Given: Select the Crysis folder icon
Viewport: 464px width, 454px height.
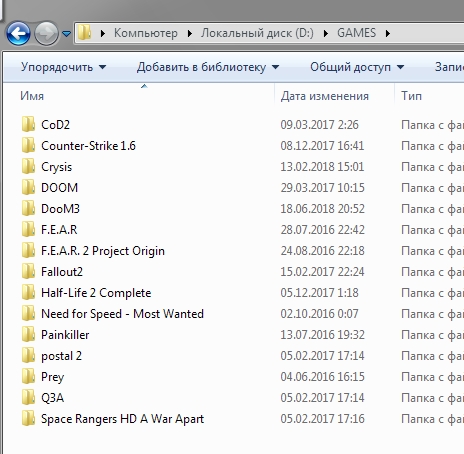Looking at the screenshot, I should [28, 166].
